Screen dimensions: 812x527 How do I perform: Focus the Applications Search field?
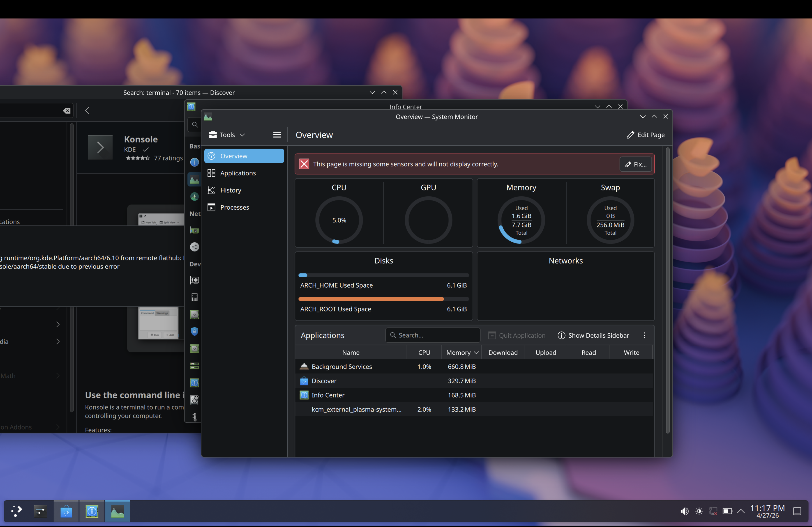click(x=433, y=335)
